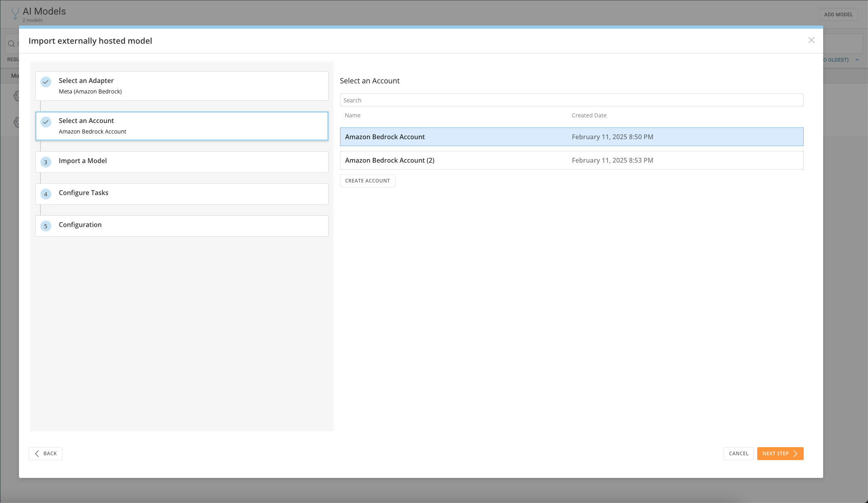
Task: Select the Amazon Bedrock Account row
Action: point(572,137)
